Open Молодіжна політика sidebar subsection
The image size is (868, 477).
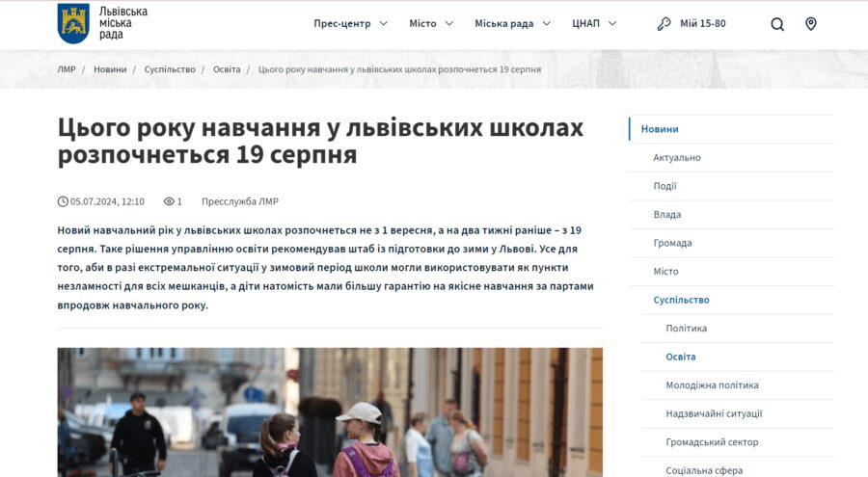(712, 385)
